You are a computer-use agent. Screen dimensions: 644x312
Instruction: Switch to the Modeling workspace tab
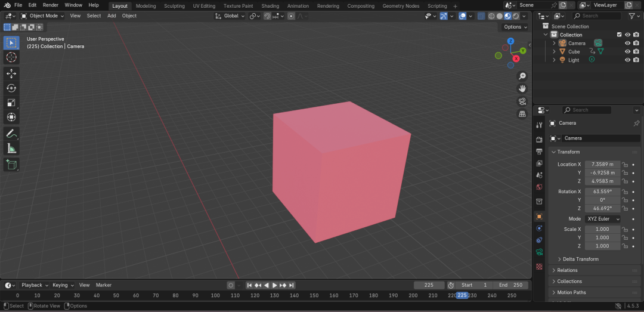(146, 6)
